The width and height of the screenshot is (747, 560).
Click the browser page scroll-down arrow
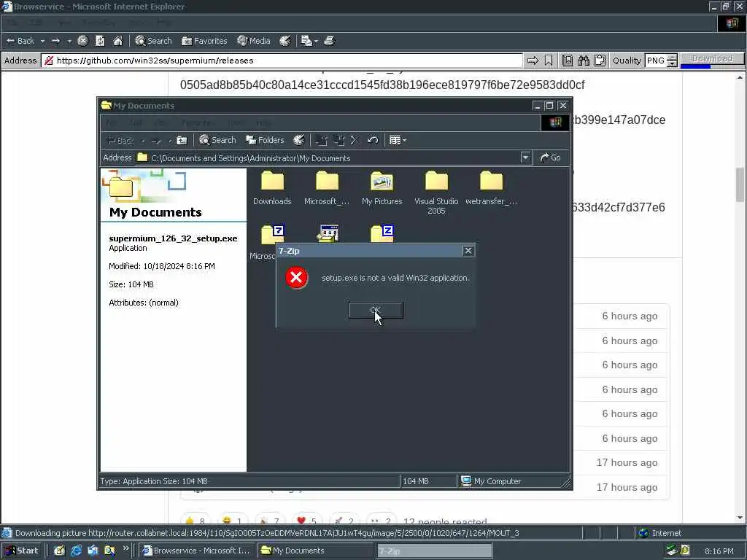(740, 518)
